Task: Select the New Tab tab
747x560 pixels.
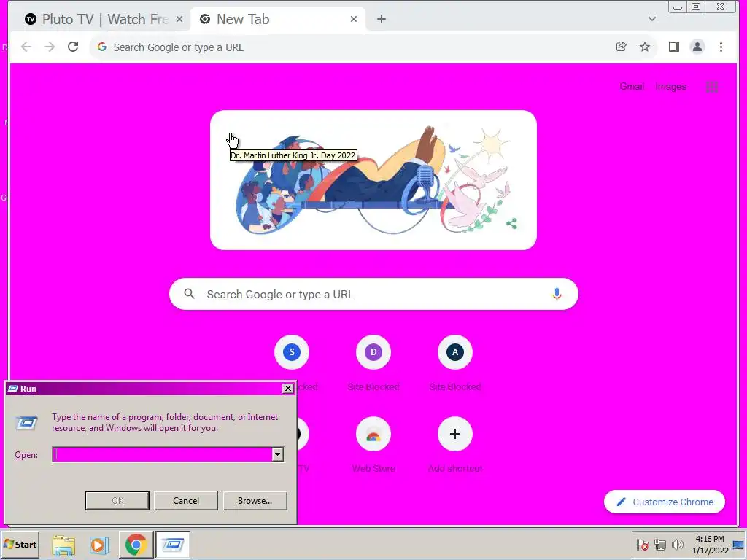Action: pos(279,19)
